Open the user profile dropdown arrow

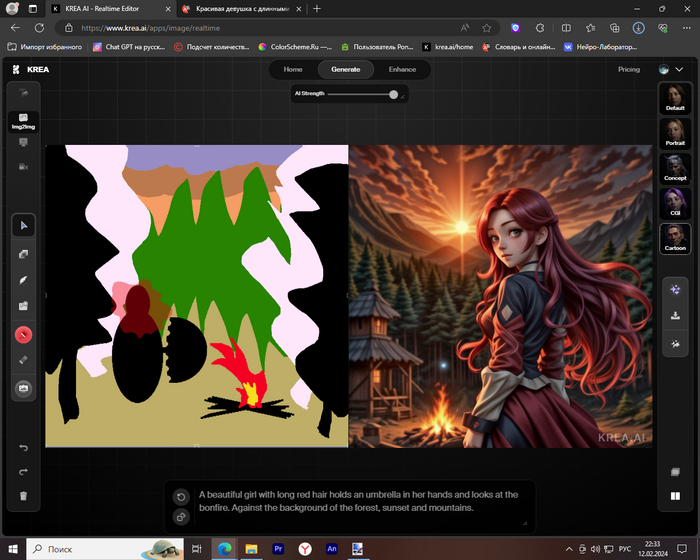point(680,70)
